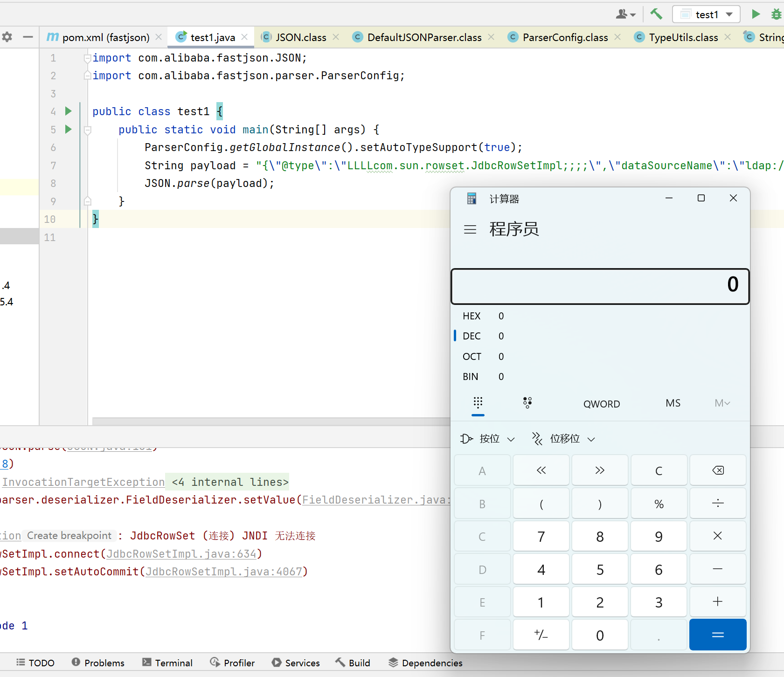This screenshot has width=784, height=677.
Task: Click the left shift << calculator key
Action: pyautogui.click(x=541, y=470)
